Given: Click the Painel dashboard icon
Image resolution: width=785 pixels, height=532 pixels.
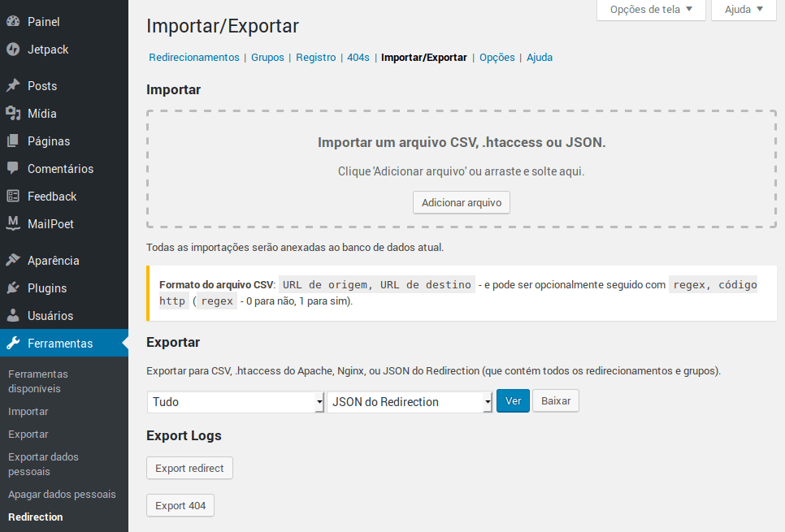Looking at the screenshot, I should coord(13,21).
